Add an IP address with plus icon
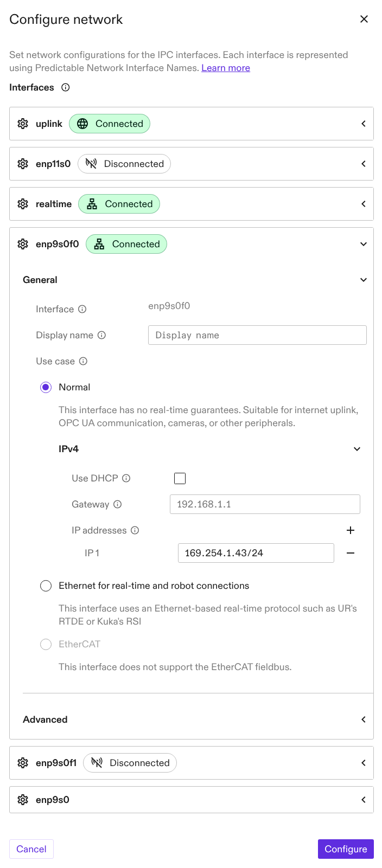The height and width of the screenshot is (868, 382). pyautogui.click(x=351, y=530)
